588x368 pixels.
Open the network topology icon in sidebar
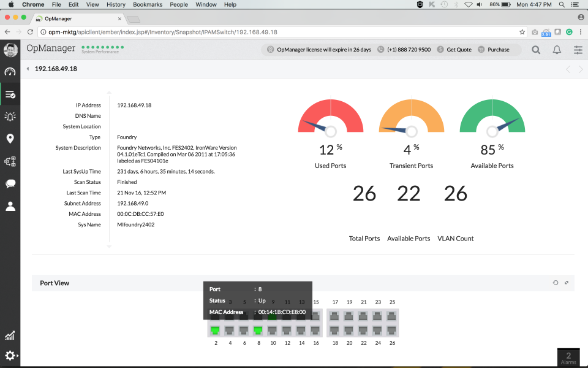click(10, 161)
